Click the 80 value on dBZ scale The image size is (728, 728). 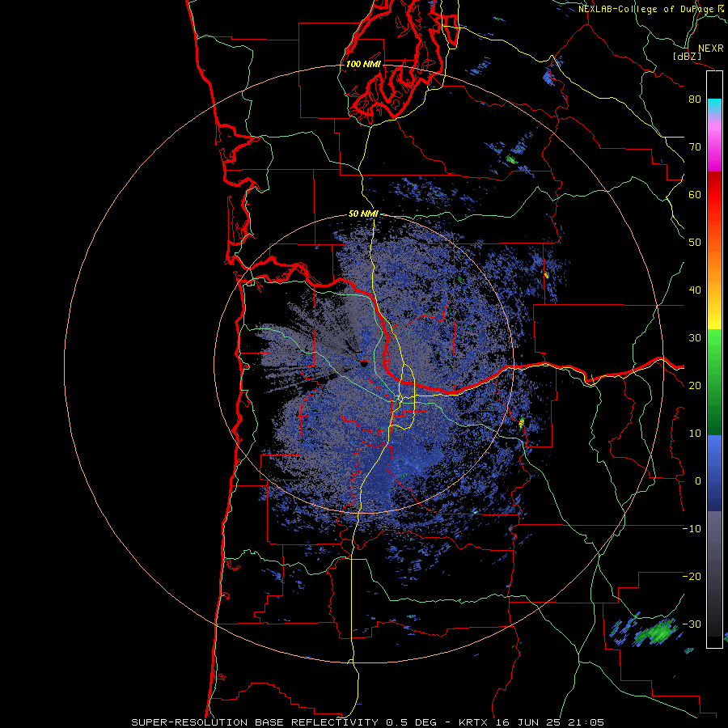click(695, 99)
